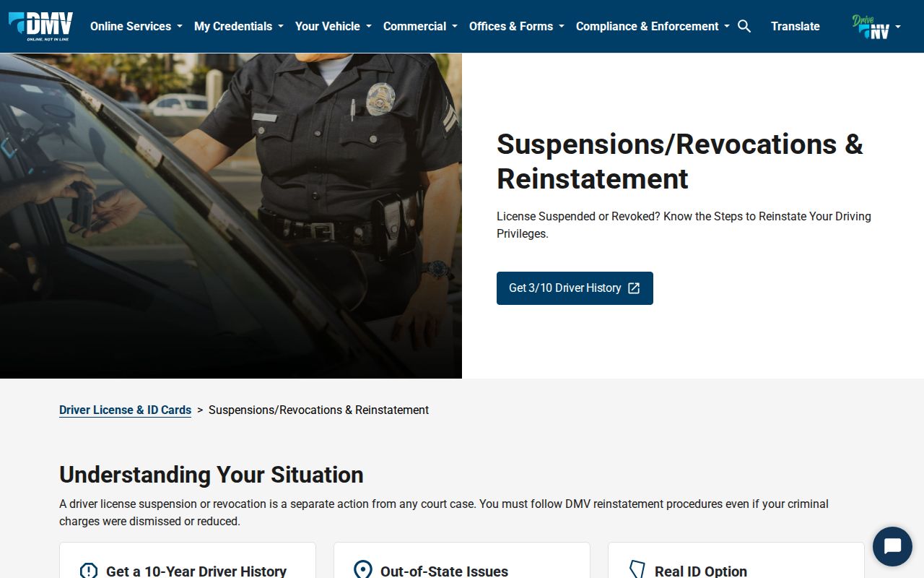Expand the arrow next to Drive NV logo
This screenshot has height=578, width=924.
point(898,27)
